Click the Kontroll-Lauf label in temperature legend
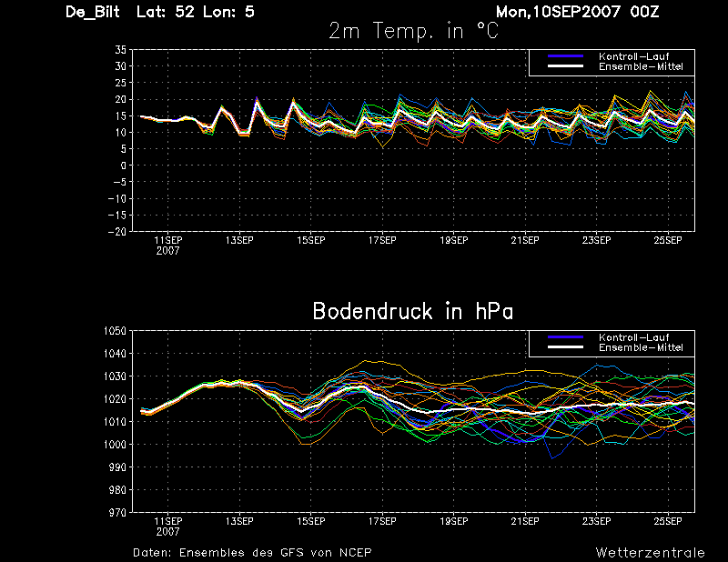 (633, 56)
